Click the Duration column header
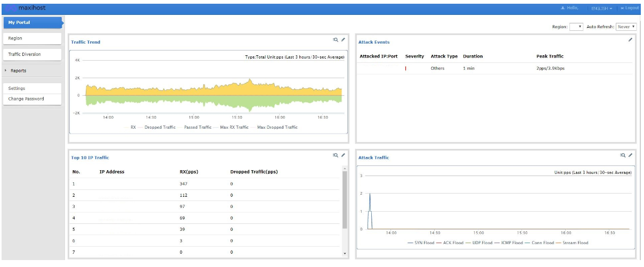Viewport: 644px width, 267px height. (473, 56)
